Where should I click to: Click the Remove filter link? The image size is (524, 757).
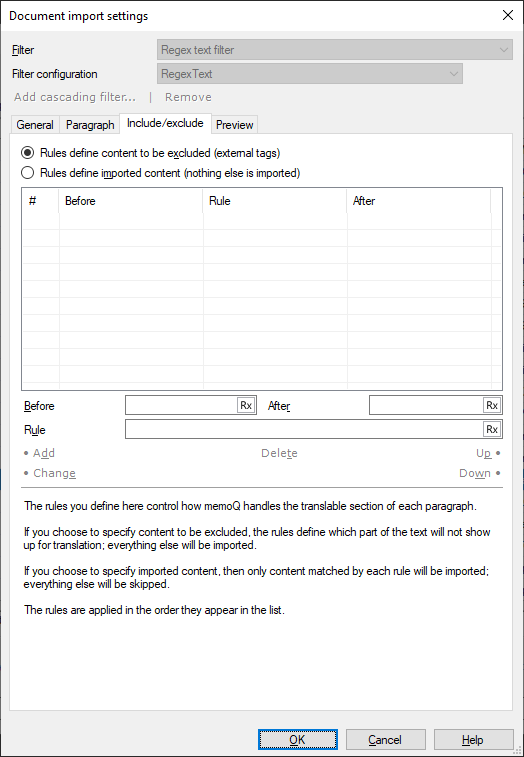[x=188, y=97]
